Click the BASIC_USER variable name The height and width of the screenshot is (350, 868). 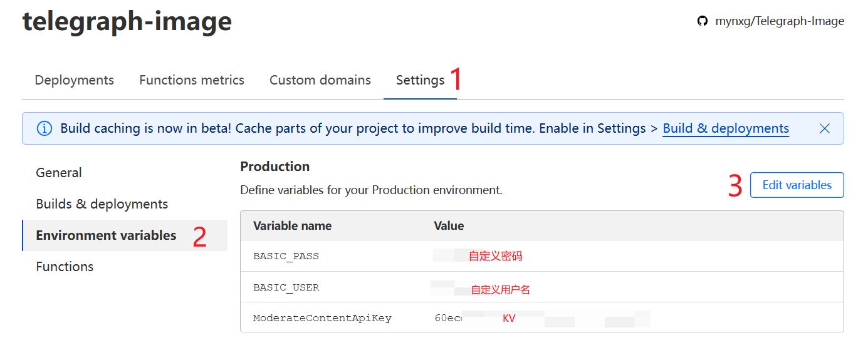pyautogui.click(x=286, y=287)
